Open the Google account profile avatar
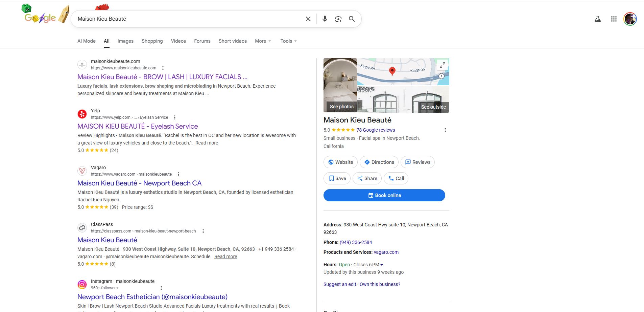This screenshot has height=312, width=644. point(630,19)
